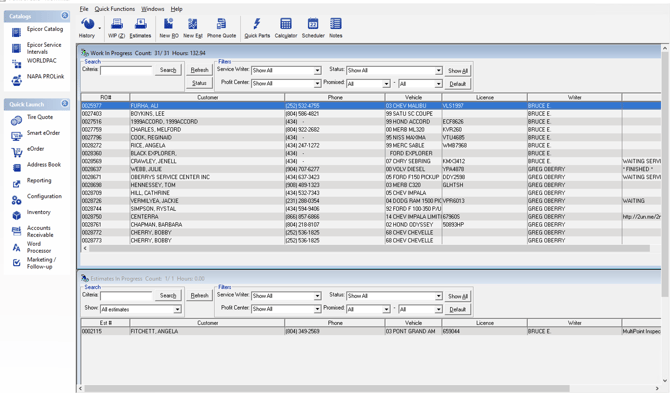Open Epicor Catalog in sidebar
The width and height of the screenshot is (670, 393).
pos(37,31)
